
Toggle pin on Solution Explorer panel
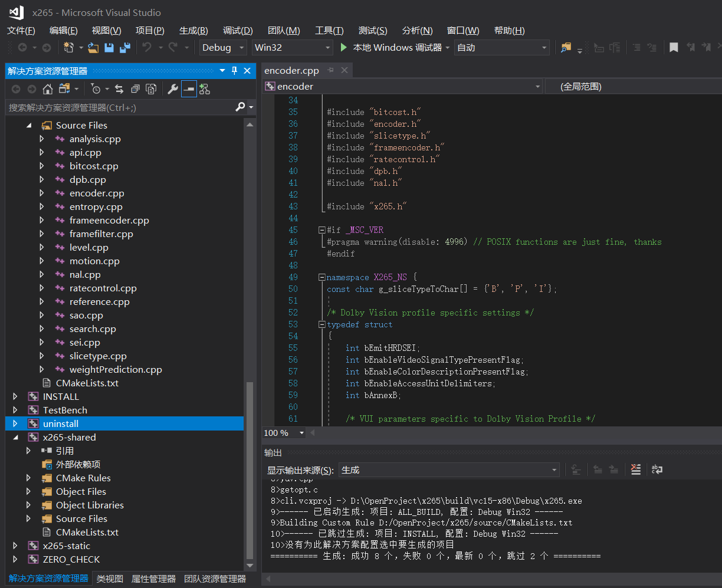click(x=234, y=71)
